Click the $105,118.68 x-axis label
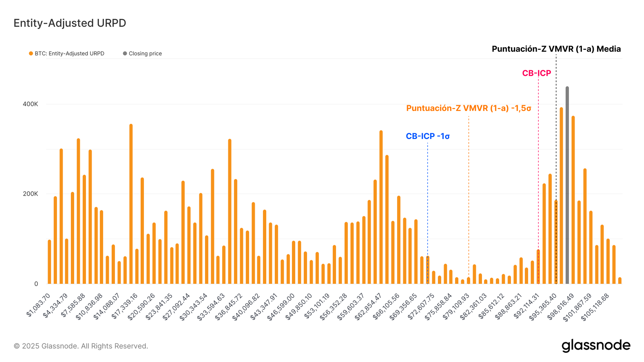644x362 pixels. (595, 307)
